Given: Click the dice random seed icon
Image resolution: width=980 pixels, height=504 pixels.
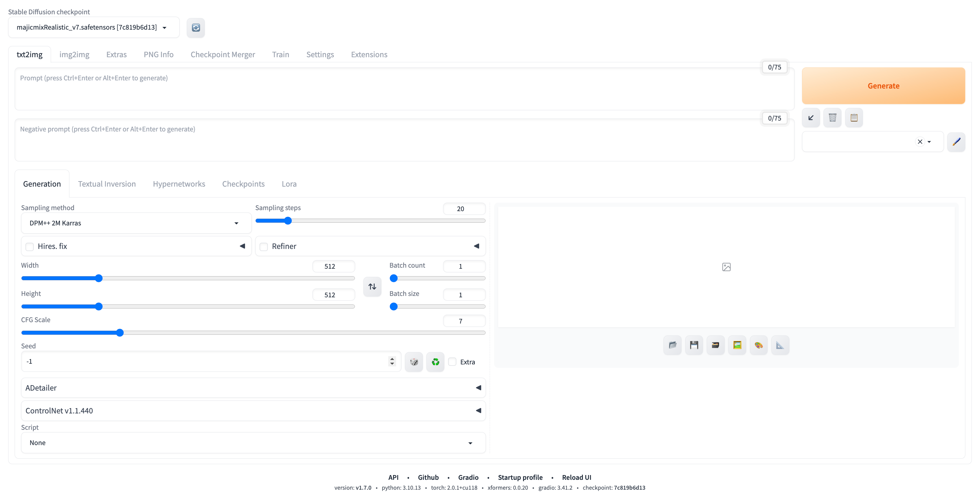Looking at the screenshot, I should click(x=414, y=362).
